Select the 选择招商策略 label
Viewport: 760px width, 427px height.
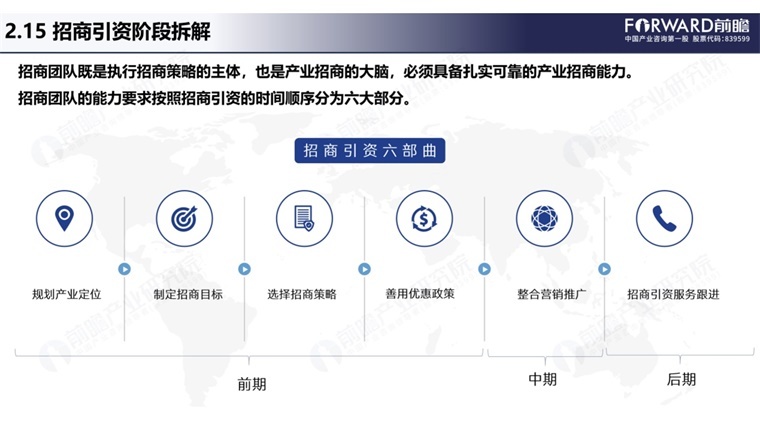[x=302, y=294]
